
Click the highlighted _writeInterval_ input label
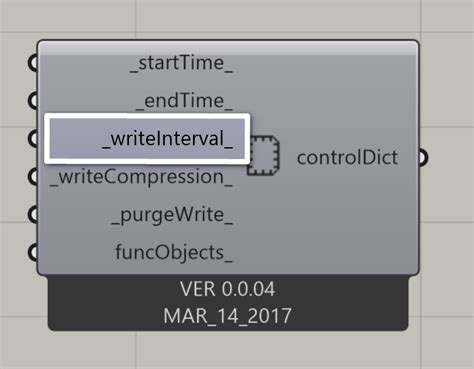[x=147, y=139]
